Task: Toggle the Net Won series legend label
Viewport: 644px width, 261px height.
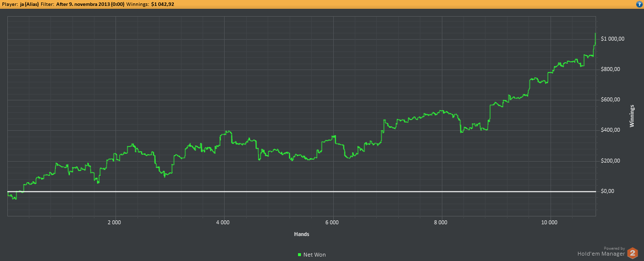Action: [x=314, y=255]
